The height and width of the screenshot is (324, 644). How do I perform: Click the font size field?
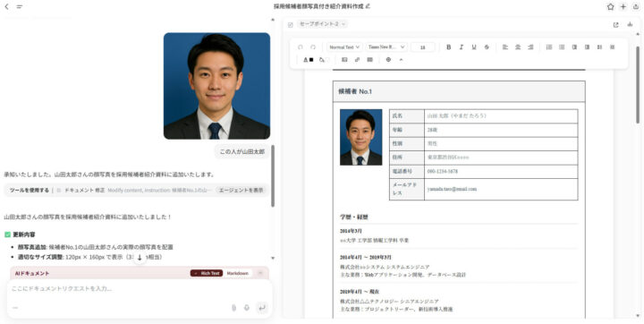click(x=422, y=47)
